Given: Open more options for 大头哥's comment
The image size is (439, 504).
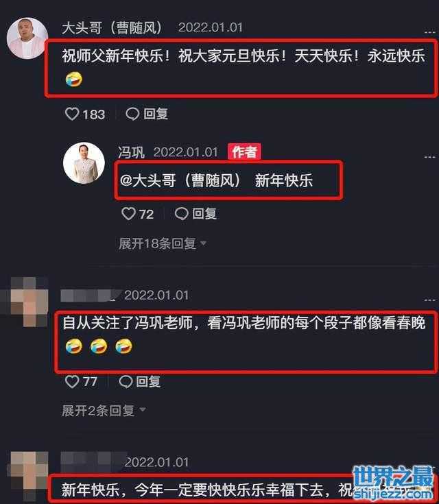Looking at the screenshot, I should [429, 32].
